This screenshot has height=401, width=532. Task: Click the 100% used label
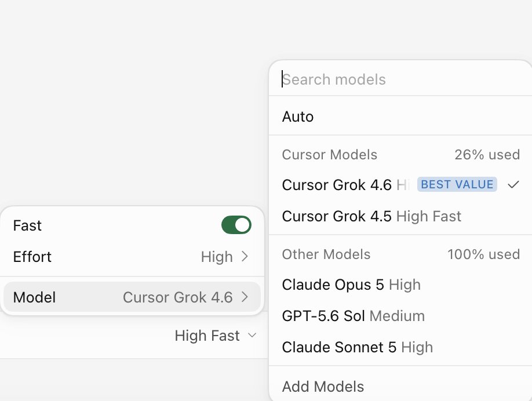click(484, 254)
